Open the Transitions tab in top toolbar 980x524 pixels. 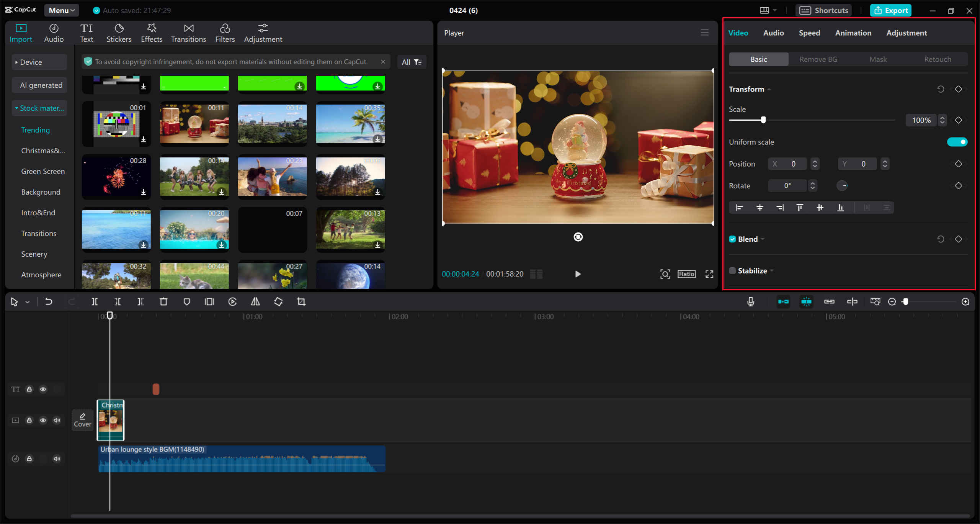[x=188, y=33]
